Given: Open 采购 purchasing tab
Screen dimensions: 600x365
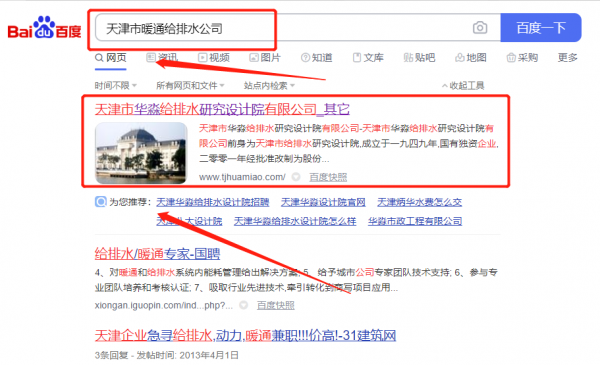Looking at the screenshot, I should click(522, 58).
